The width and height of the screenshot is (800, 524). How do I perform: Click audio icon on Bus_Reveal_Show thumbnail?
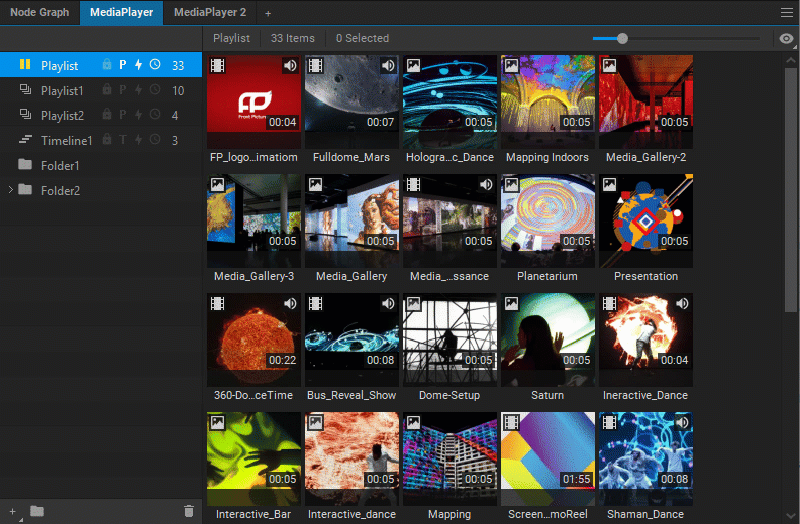388,303
